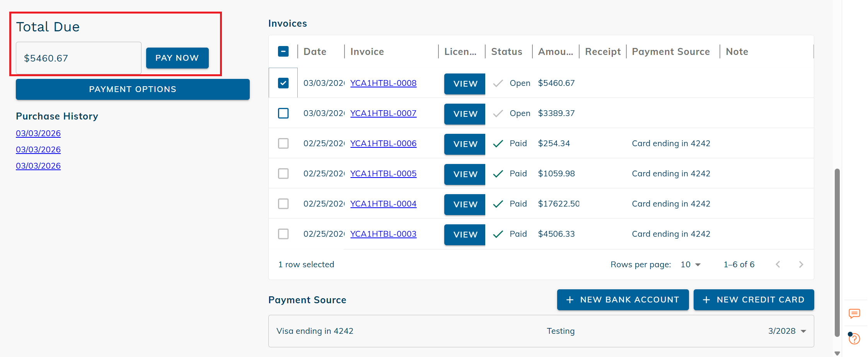Click plus icon on New Credit Card
Image resolution: width=868 pixels, height=357 pixels.
[x=706, y=300]
